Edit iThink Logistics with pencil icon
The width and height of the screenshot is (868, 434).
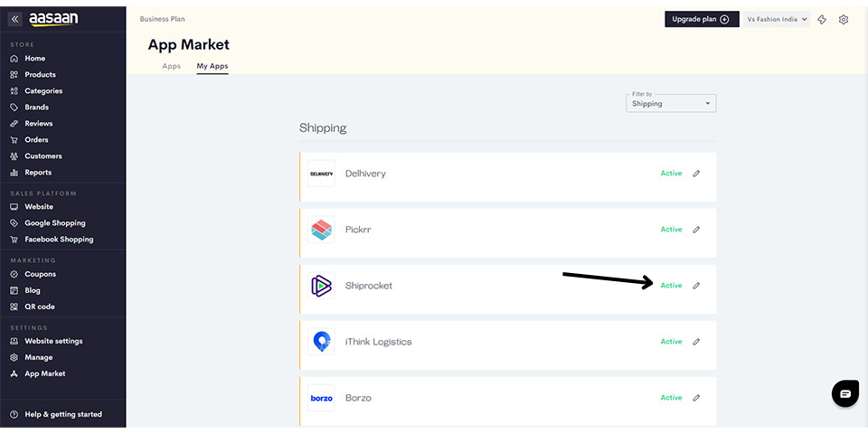point(696,342)
